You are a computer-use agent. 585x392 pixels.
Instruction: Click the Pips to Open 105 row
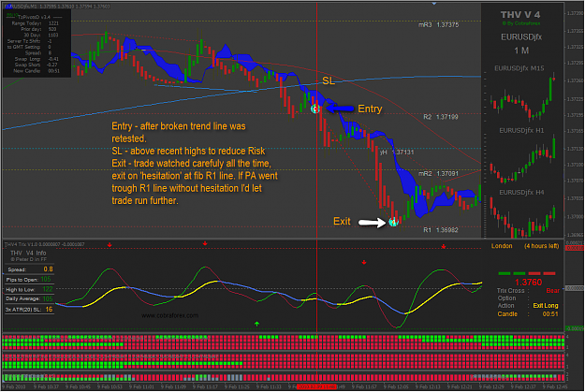[x=29, y=280]
